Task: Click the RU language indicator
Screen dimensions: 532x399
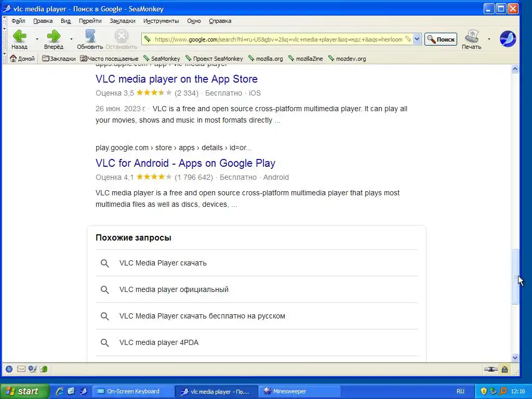Action: 460,391
